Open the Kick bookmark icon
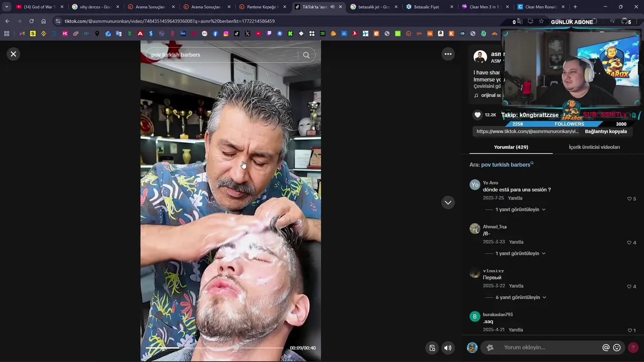Screen dimensions: 644x362 [x=290, y=34]
